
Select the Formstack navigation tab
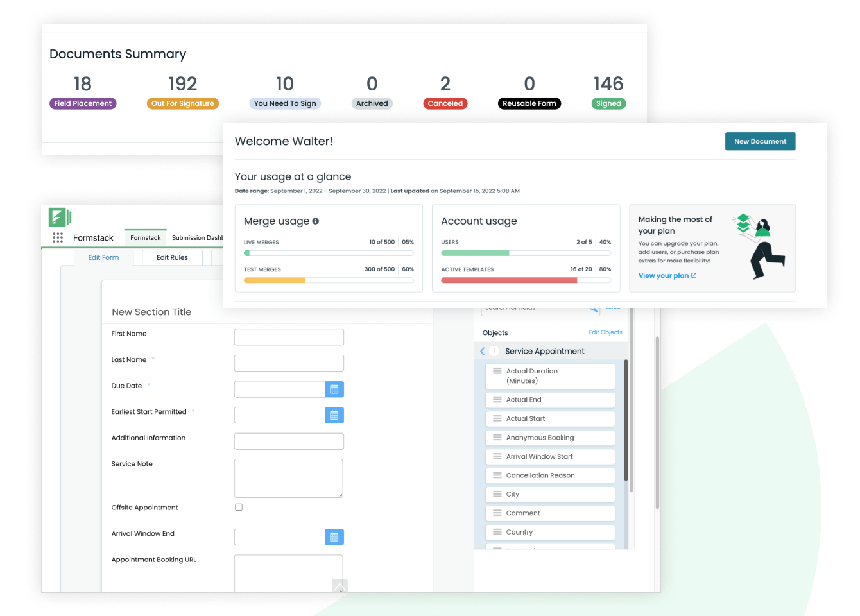point(146,237)
